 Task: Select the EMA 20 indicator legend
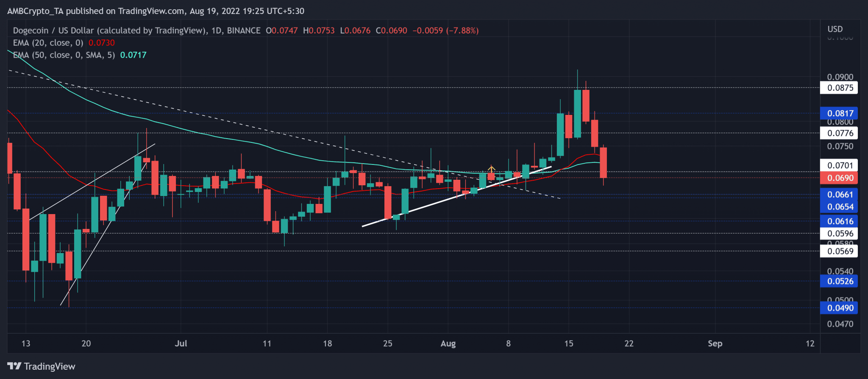pyautogui.click(x=48, y=43)
